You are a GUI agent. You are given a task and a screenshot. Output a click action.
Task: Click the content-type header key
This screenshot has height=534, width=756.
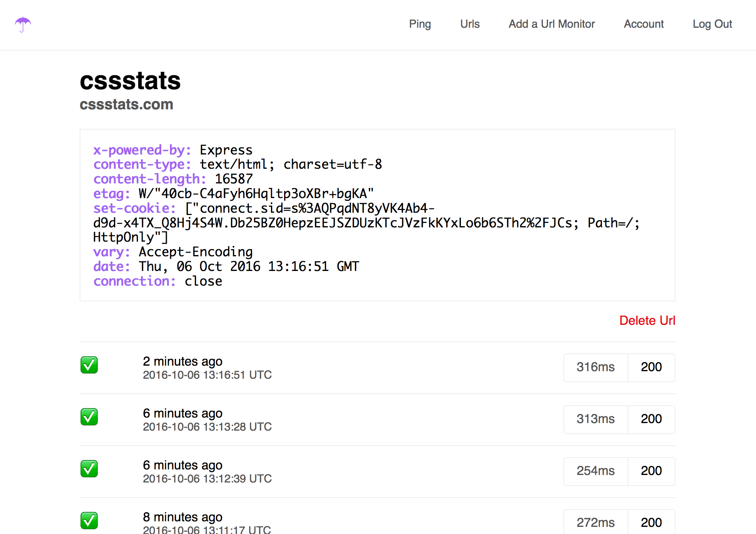coord(142,164)
